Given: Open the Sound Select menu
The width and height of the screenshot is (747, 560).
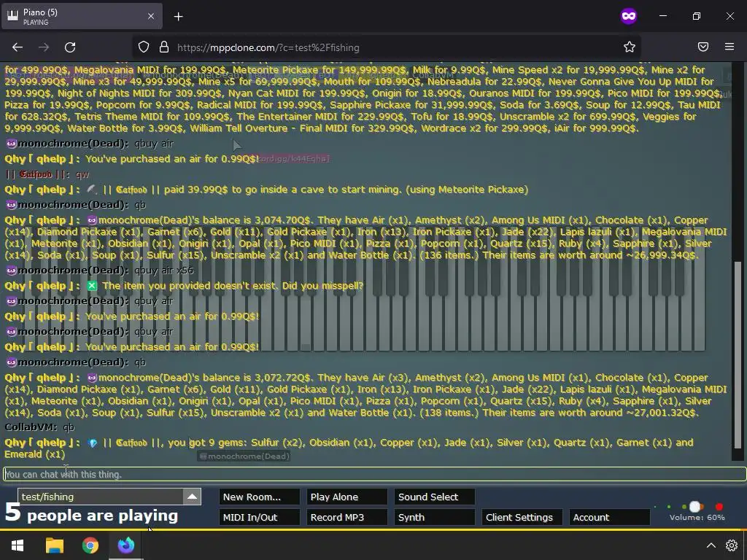Looking at the screenshot, I should 435,497.
